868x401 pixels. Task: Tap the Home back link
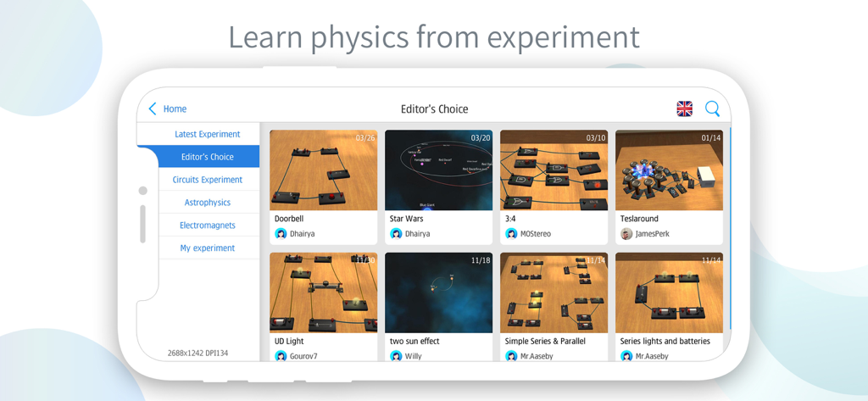[175, 109]
